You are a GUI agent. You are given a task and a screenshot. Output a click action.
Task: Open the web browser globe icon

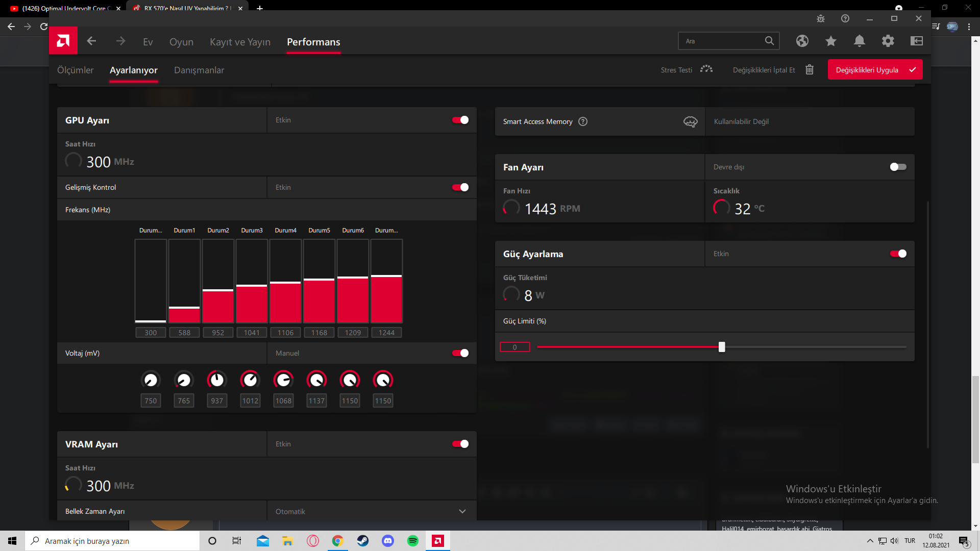(x=802, y=41)
